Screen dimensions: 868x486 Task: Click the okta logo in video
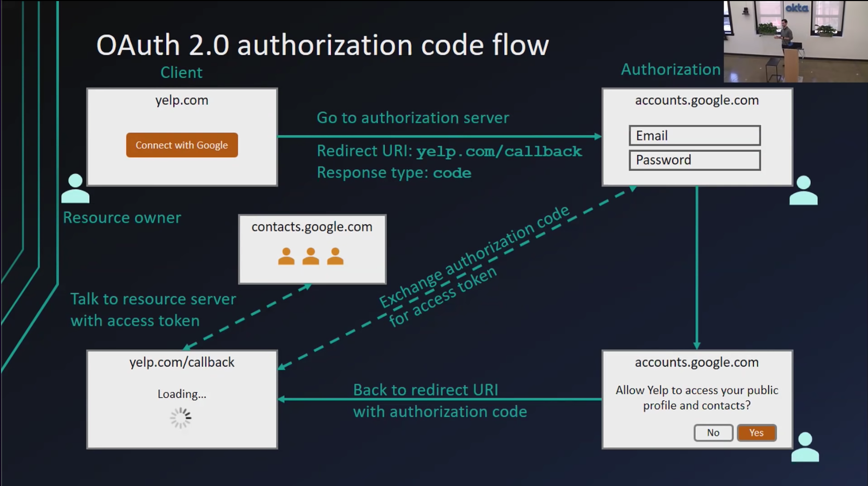tap(797, 8)
